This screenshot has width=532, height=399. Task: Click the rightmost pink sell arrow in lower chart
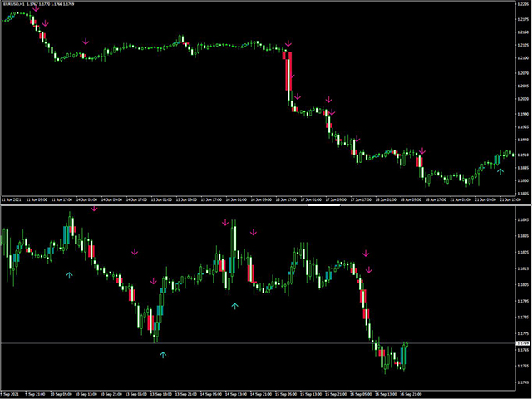370,269
